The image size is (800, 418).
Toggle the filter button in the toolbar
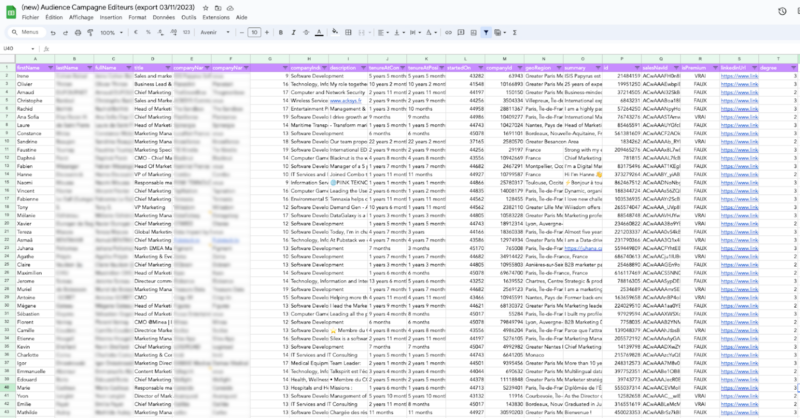coord(486,33)
